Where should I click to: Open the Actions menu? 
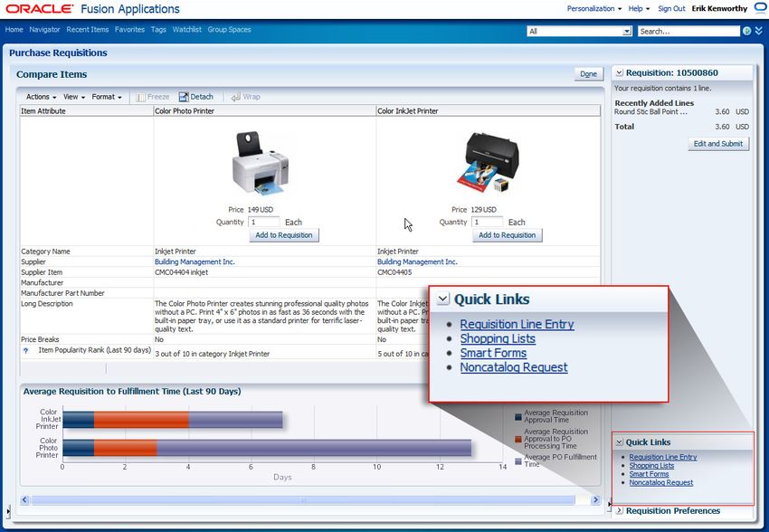[x=41, y=97]
